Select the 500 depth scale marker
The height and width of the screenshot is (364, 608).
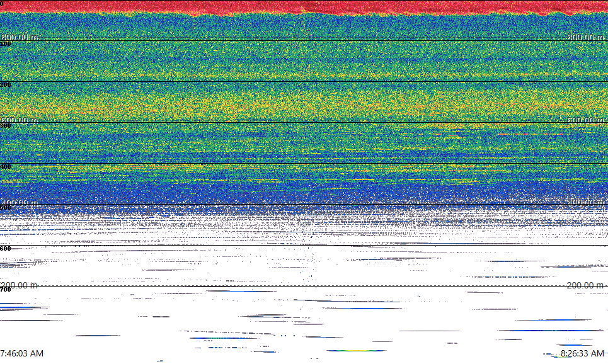pyautogui.click(x=6, y=208)
